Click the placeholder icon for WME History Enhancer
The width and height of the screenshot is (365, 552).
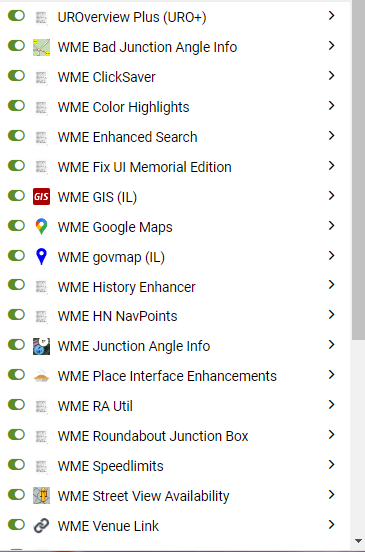click(x=41, y=287)
